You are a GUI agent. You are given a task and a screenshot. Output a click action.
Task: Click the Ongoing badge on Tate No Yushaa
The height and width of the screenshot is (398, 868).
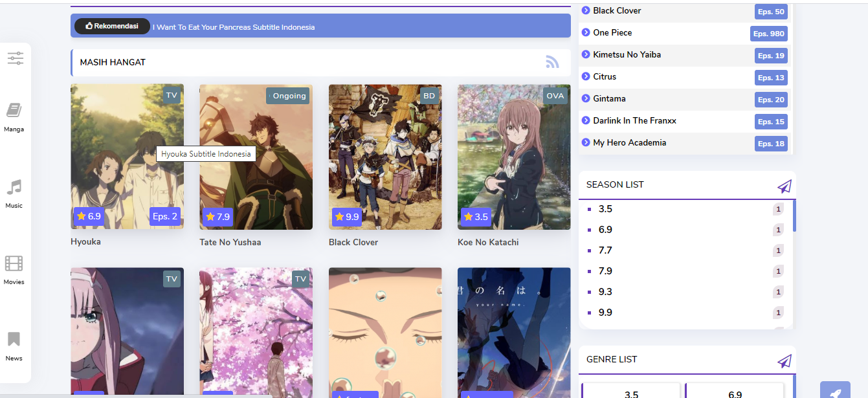pyautogui.click(x=288, y=96)
